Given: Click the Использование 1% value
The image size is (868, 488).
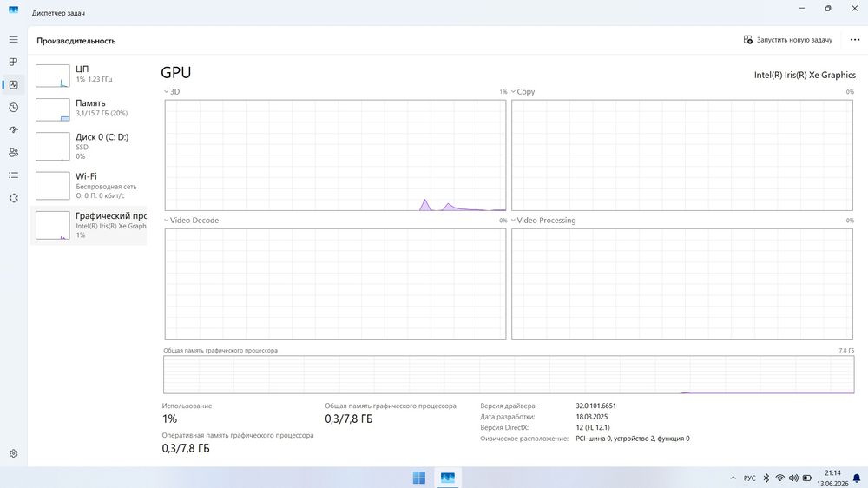Looking at the screenshot, I should click(x=169, y=419).
